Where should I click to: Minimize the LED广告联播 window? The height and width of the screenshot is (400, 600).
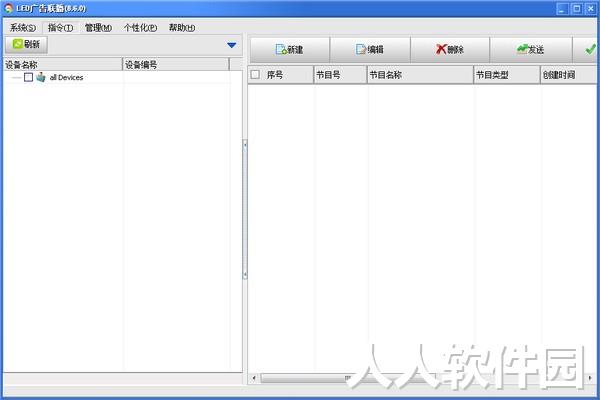562,9
